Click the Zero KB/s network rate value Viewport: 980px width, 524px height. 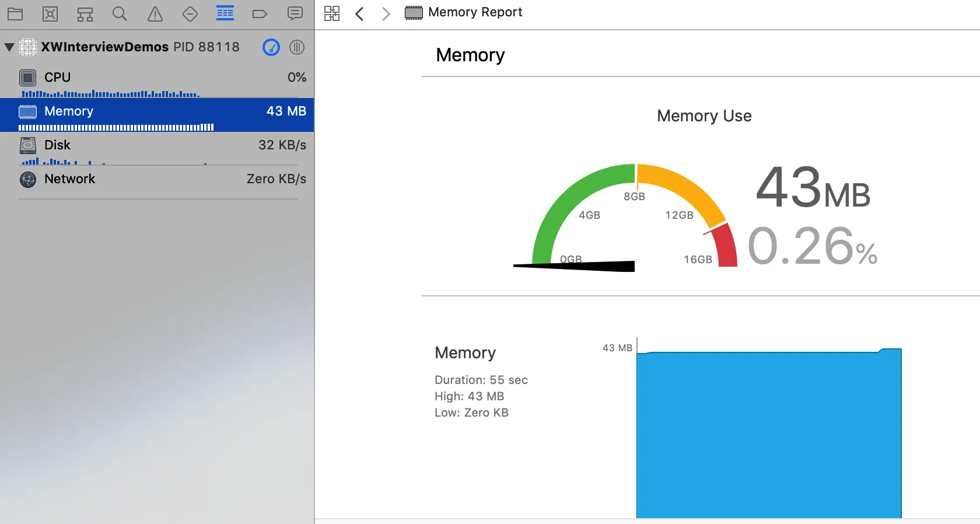point(276,179)
